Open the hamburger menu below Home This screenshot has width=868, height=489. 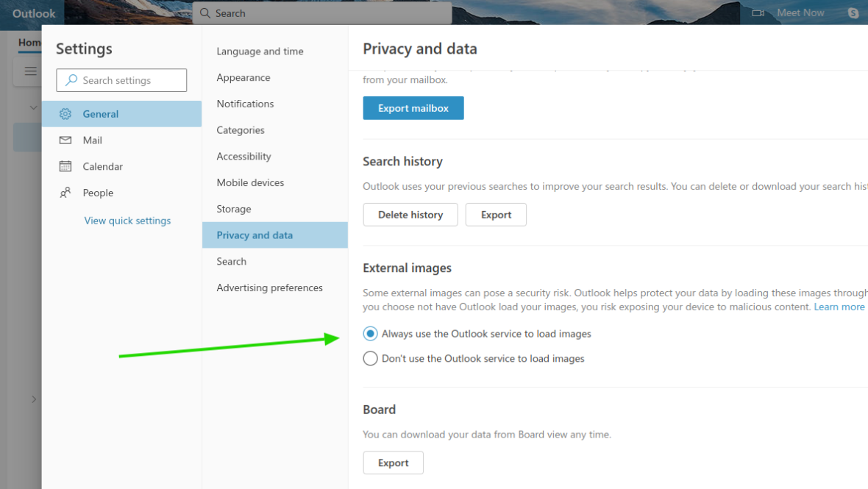30,71
